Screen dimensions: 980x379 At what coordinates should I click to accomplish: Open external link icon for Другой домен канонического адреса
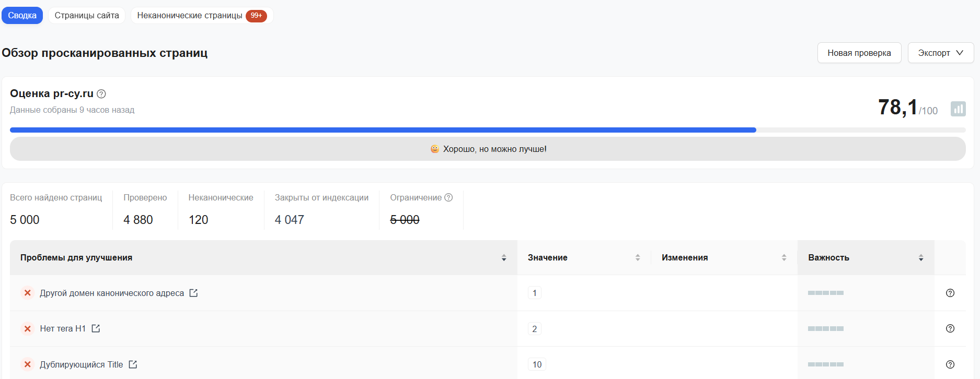[193, 293]
